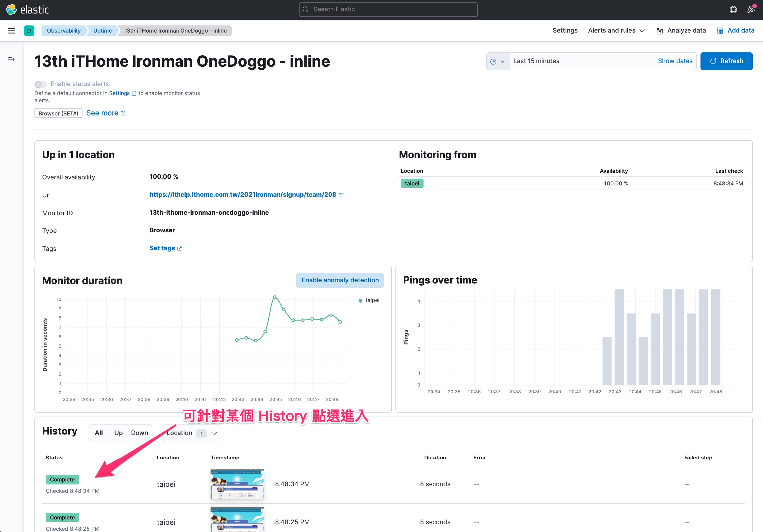This screenshot has width=763, height=532.
Task: Click the search magnifier icon
Action: 305,9
